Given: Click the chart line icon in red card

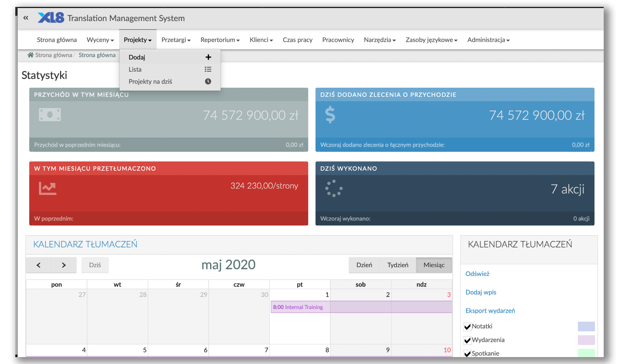Looking at the screenshot, I should tap(48, 188).
